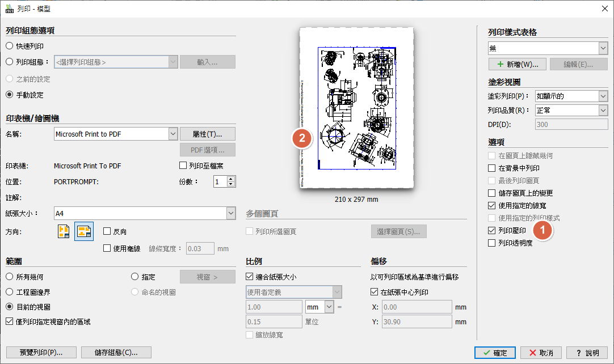Enable 列印透明度 checkbox

492,243
